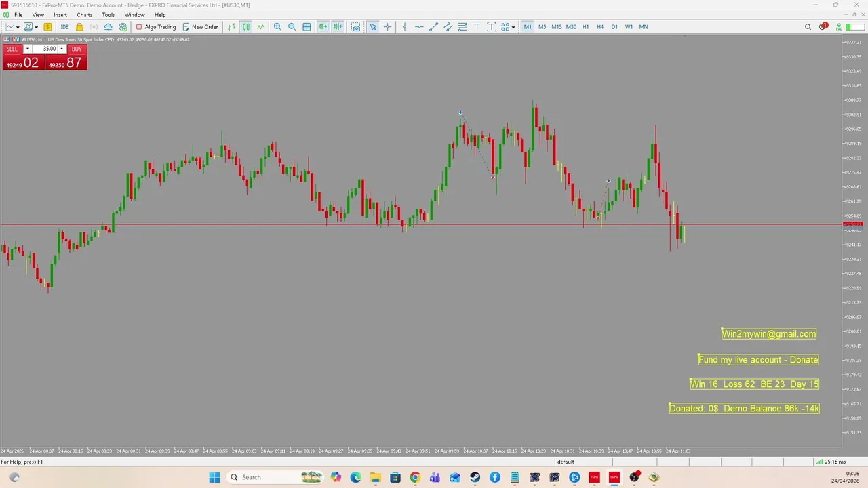Switch the timeframe to M30

[571, 27]
